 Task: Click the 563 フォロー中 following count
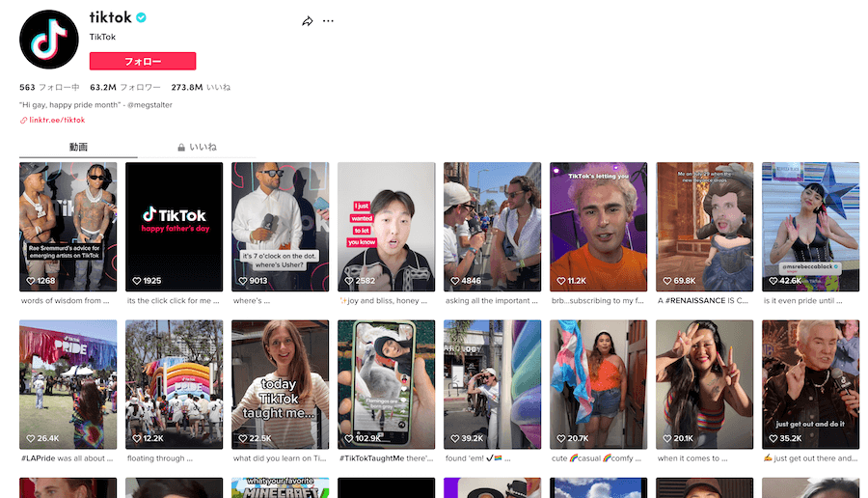click(49, 88)
